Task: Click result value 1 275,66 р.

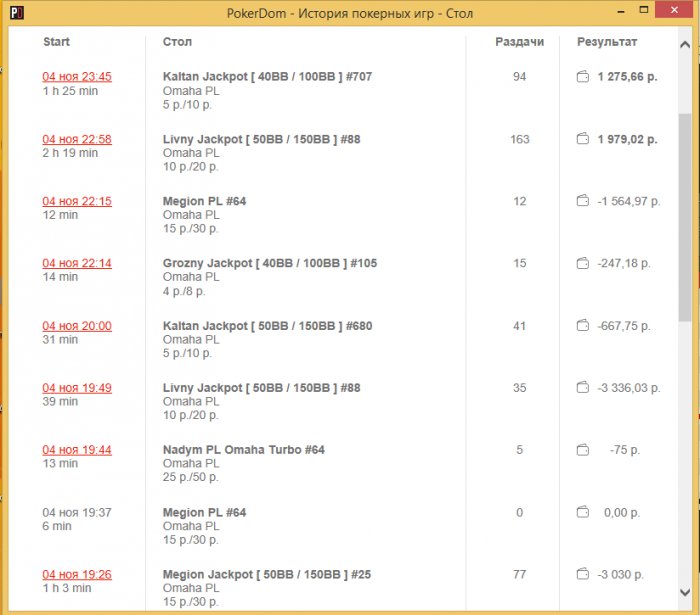Action: coord(627,77)
